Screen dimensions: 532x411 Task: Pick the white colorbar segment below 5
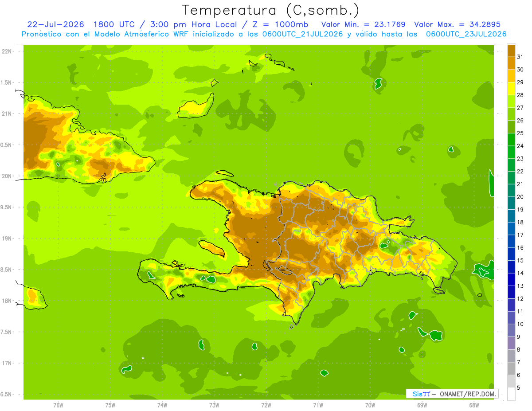pyautogui.click(x=511, y=394)
